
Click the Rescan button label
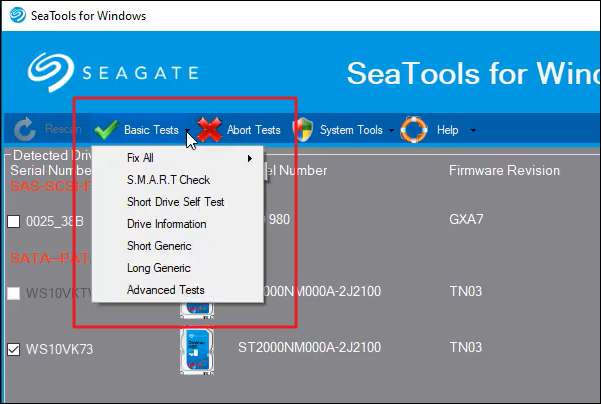click(63, 129)
